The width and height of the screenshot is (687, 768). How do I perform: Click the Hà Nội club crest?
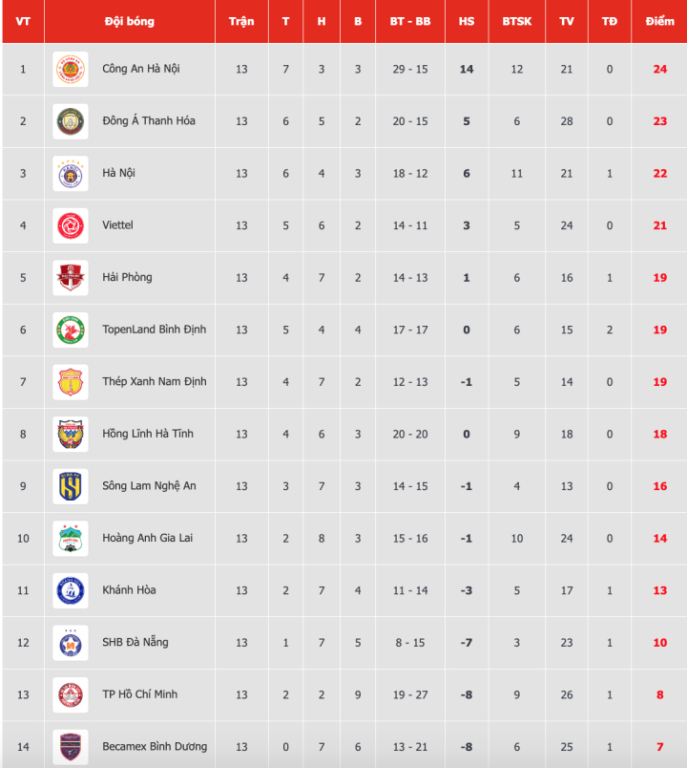[x=71, y=173]
